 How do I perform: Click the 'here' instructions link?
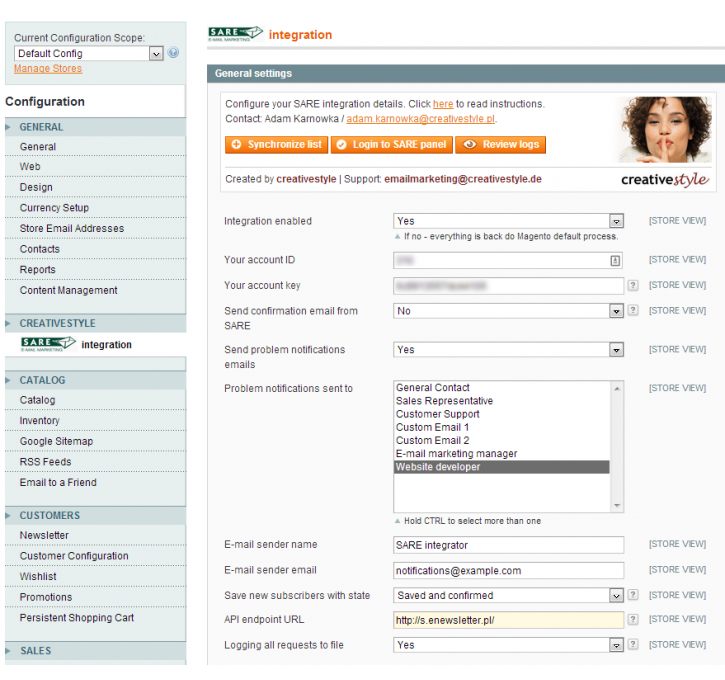tap(443, 104)
